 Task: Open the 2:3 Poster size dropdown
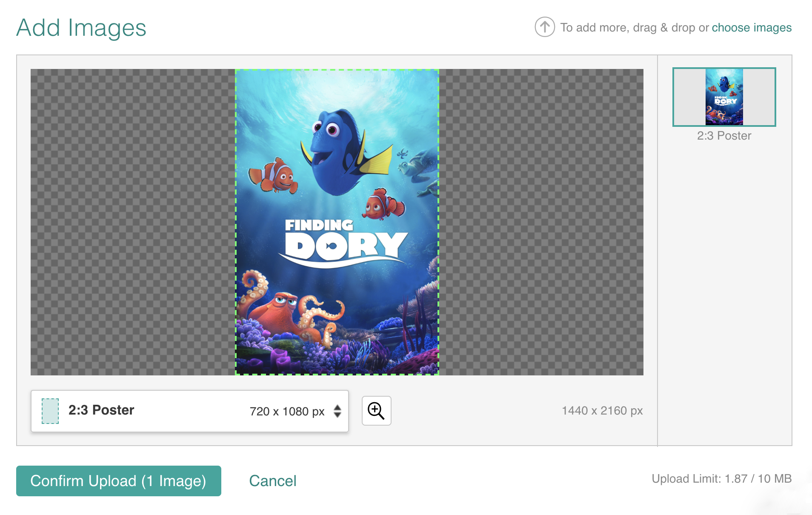(190, 411)
